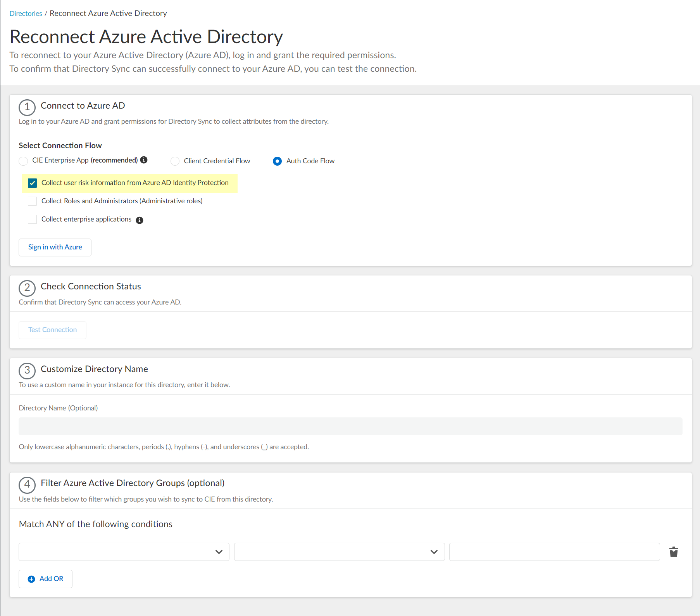
Task: Click Add OR button
Action: (46, 579)
